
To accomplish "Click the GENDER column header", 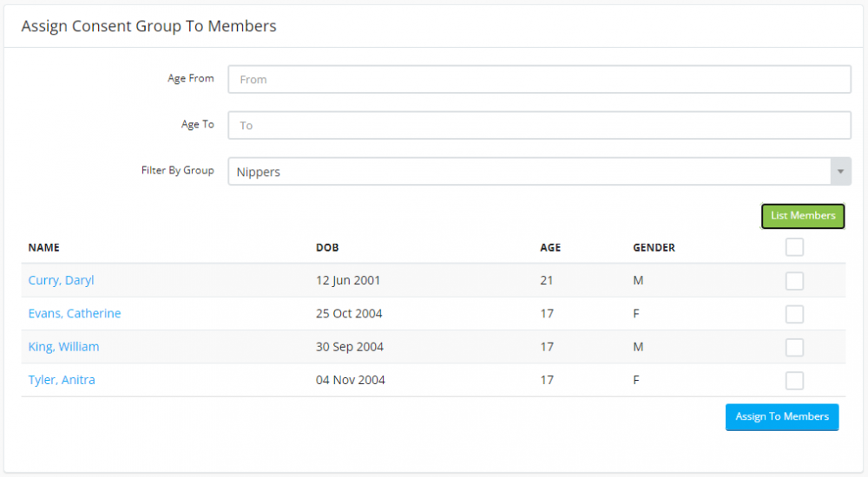I will (654, 247).
